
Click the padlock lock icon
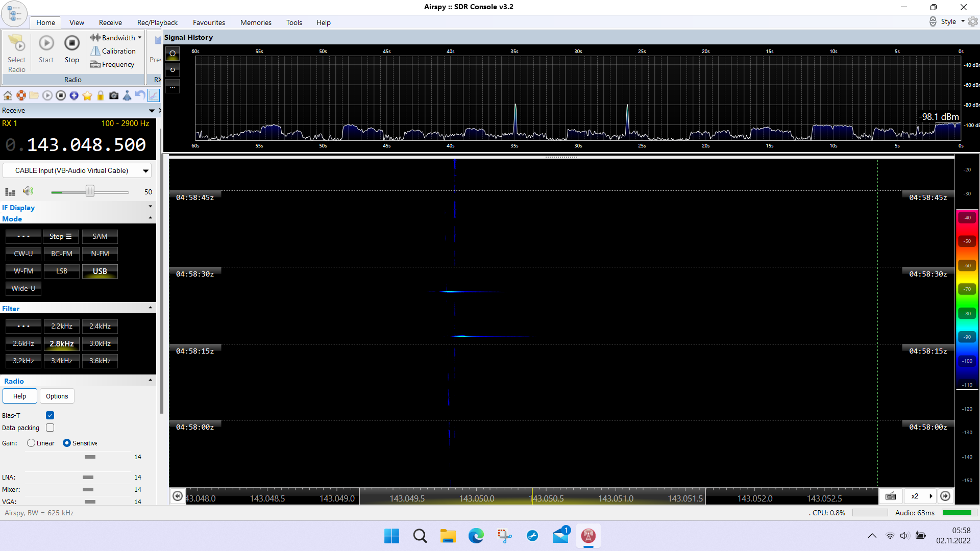pyautogui.click(x=101, y=95)
